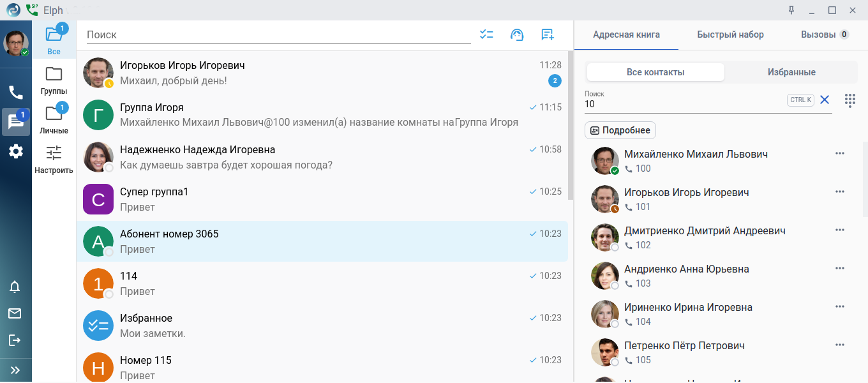Open the dial pad icon
The width and height of the screenshot is (868, 383).
click(x=849, y=100)
